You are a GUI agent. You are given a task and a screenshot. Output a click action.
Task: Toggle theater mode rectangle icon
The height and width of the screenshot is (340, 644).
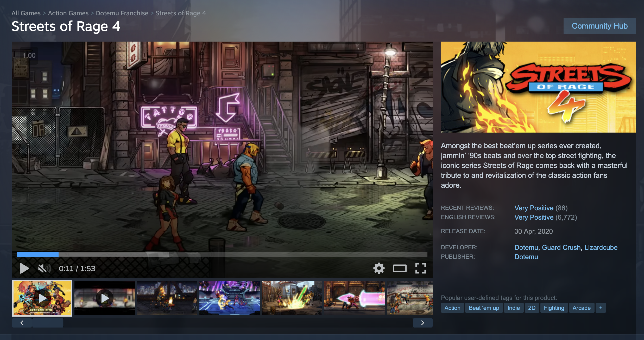[400, 268]
